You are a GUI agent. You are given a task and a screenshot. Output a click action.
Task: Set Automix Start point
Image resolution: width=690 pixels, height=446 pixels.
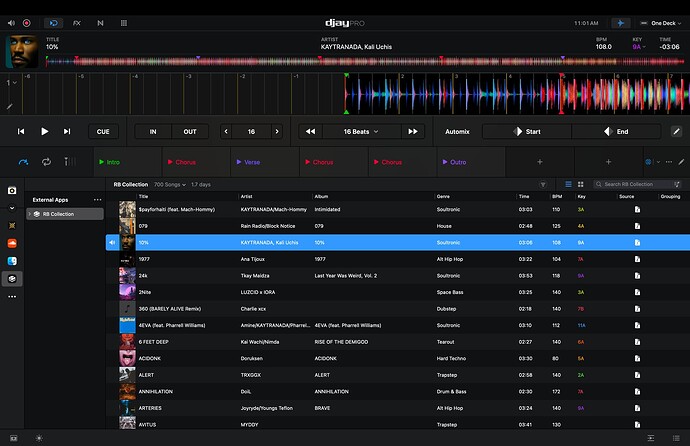click(x=527, y=132)
